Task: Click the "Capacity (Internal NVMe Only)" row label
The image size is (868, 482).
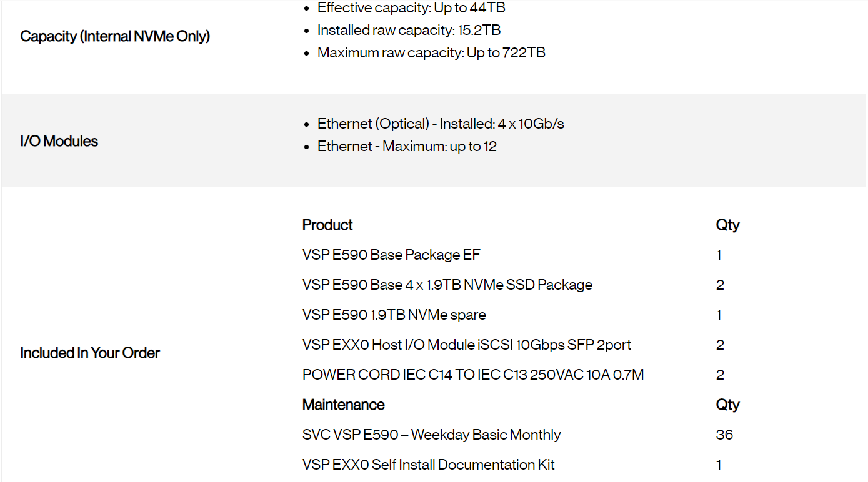Action: (x=115, y=36)
